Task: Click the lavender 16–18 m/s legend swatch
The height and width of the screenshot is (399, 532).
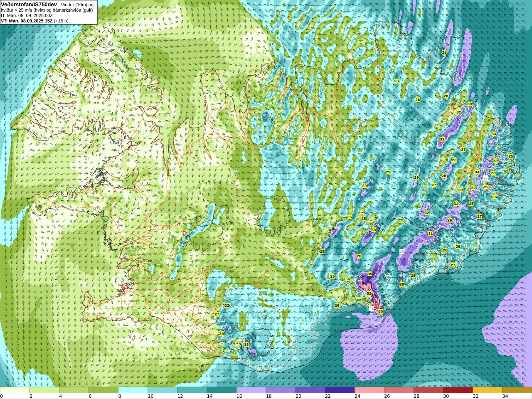Action: click(251, 390)
